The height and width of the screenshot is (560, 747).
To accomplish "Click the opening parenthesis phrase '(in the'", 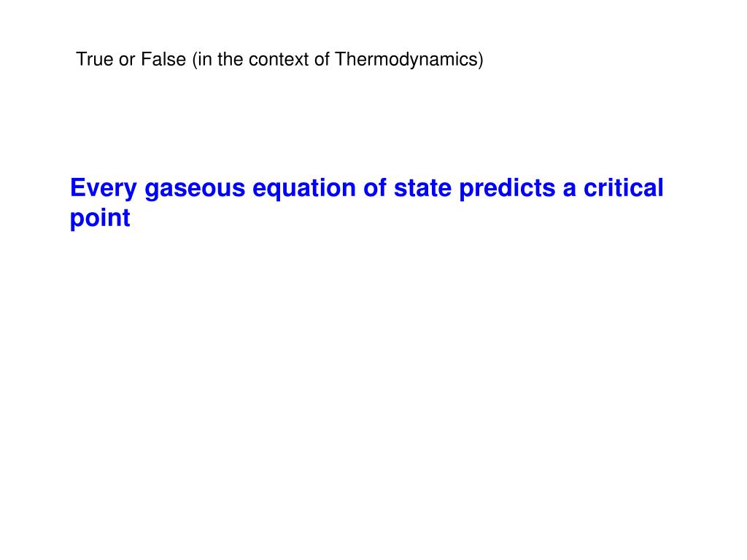I will (217, 60).
